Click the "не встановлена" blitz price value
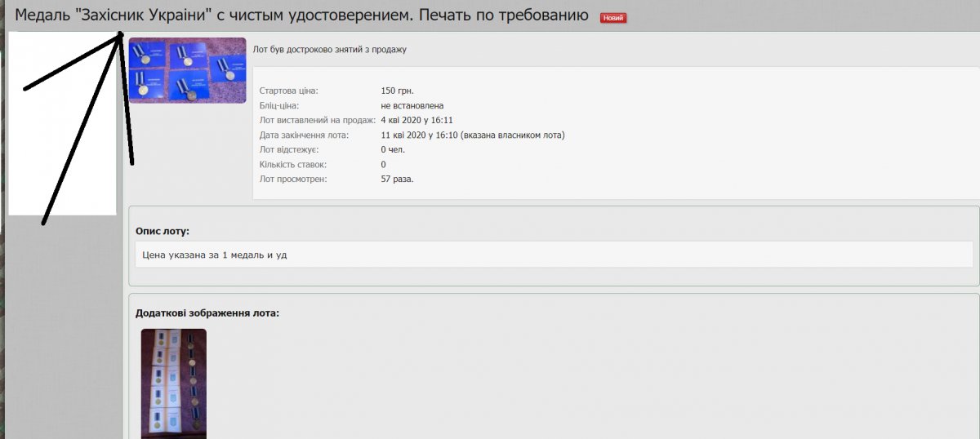Viewport: 980px width, 439px height. 412,105
